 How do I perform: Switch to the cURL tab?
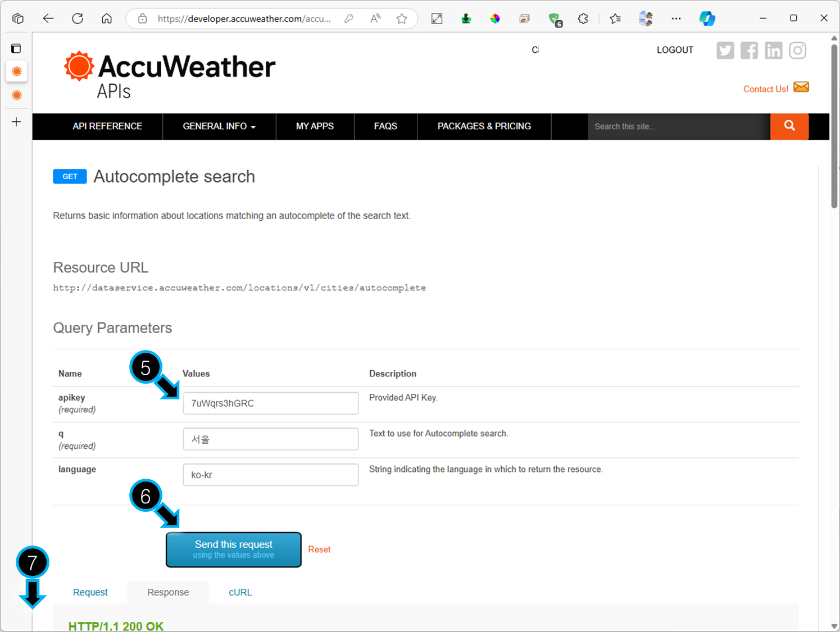pos(240,592)
